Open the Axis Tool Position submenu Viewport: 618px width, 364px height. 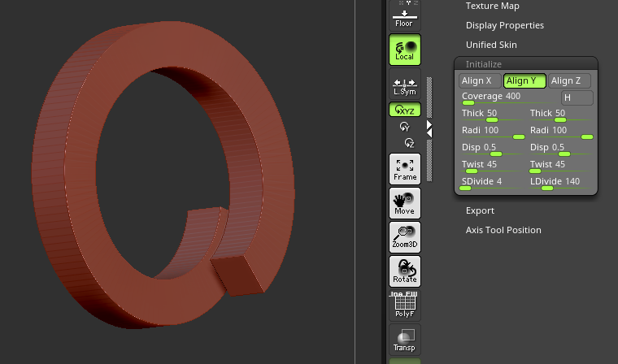pyautogui.click(x=503, y=230)
